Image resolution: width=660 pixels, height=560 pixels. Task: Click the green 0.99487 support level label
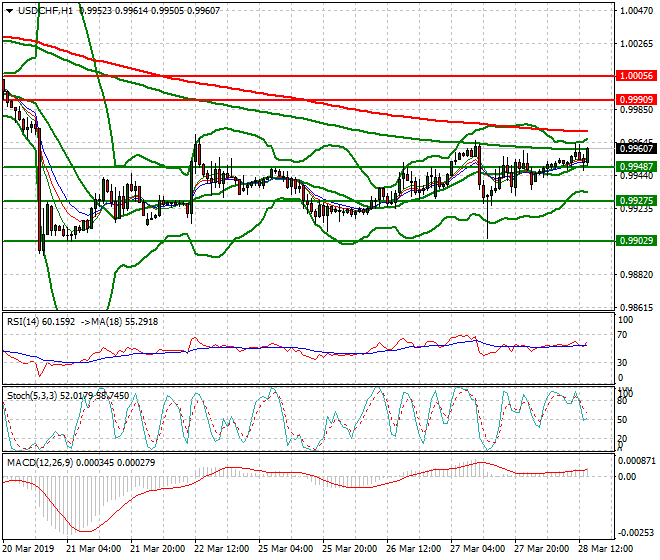[x=636, y=167]
